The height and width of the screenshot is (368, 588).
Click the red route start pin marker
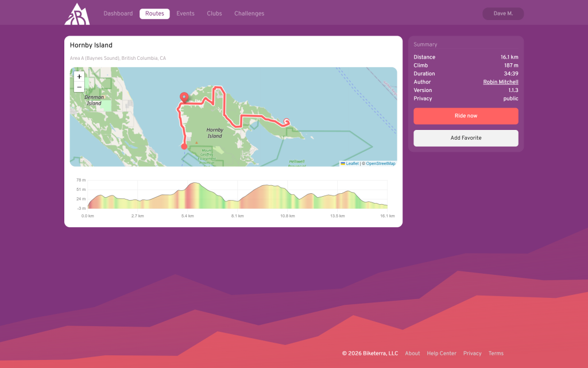click(184, 98)
